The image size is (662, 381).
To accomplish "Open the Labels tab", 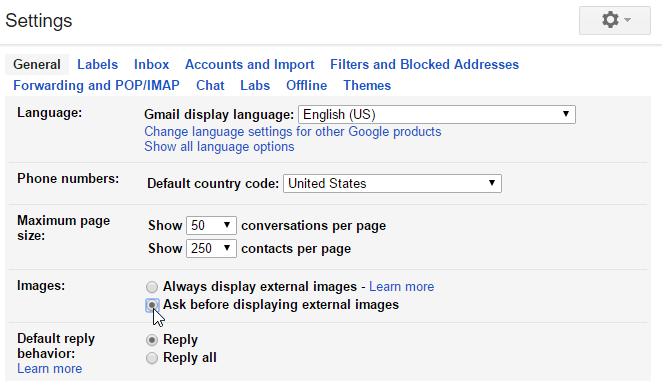I will (x=98, y=65).
